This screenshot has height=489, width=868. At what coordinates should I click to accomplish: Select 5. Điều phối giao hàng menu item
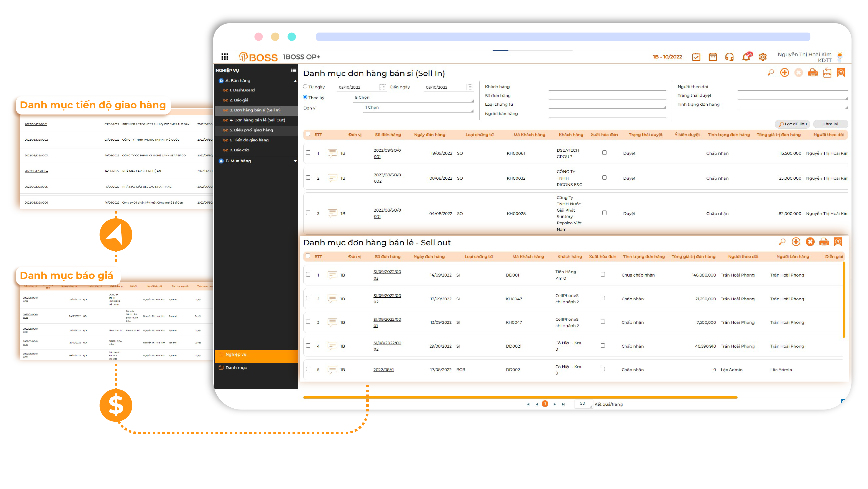tap(251, 130)
